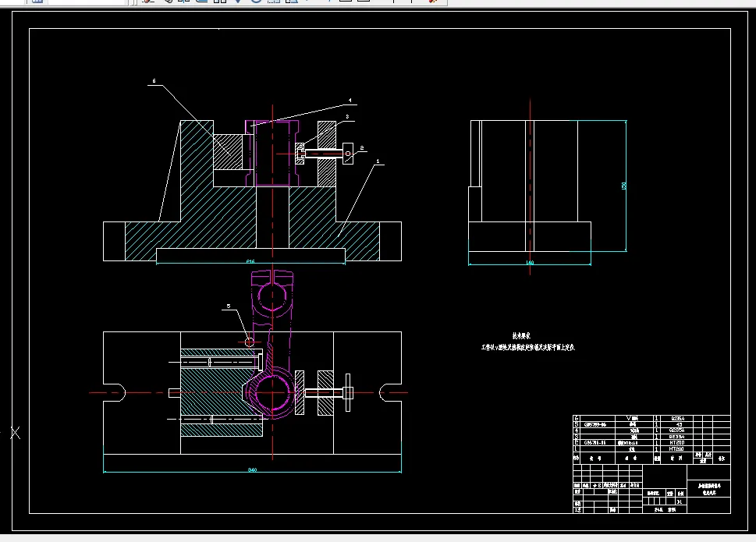Image resolution: width=756 pixels, height=542 pixels.
Task: Select the row number 1 cell of the parts list
Action: click(x=576, y=449)
